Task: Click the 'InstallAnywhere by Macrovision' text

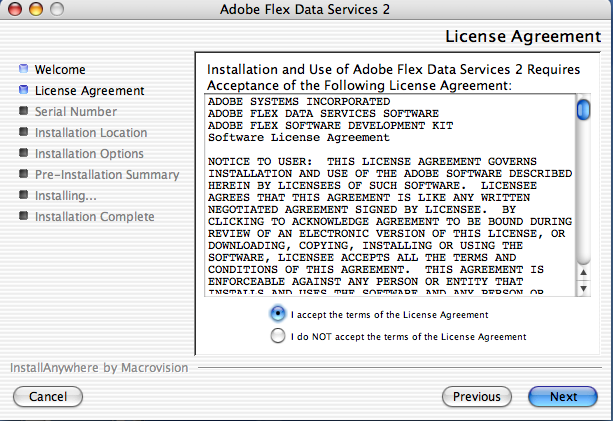Action: (99, 368)
